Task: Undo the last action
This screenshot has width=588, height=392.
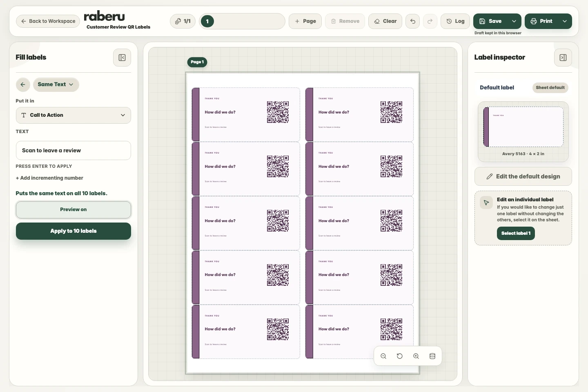Action: [413, 21]
